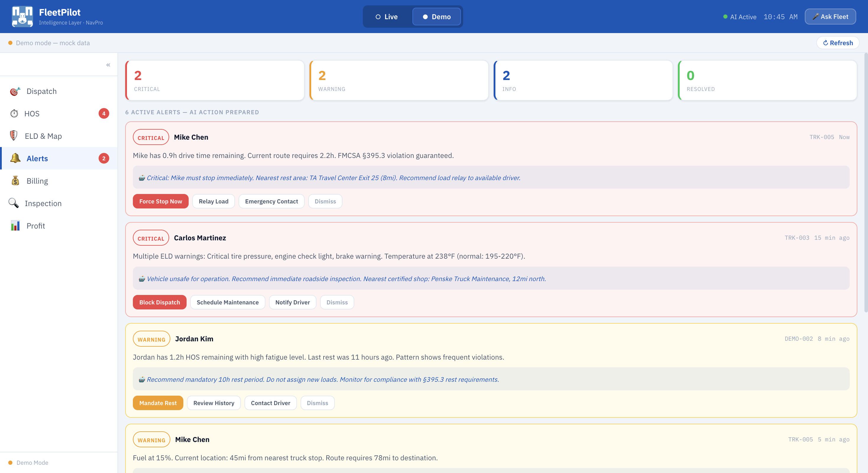Viewport: 868px width, 473px height.
Task: Click the Inspection magnifying glass icon
Action: tap(14, 203)
